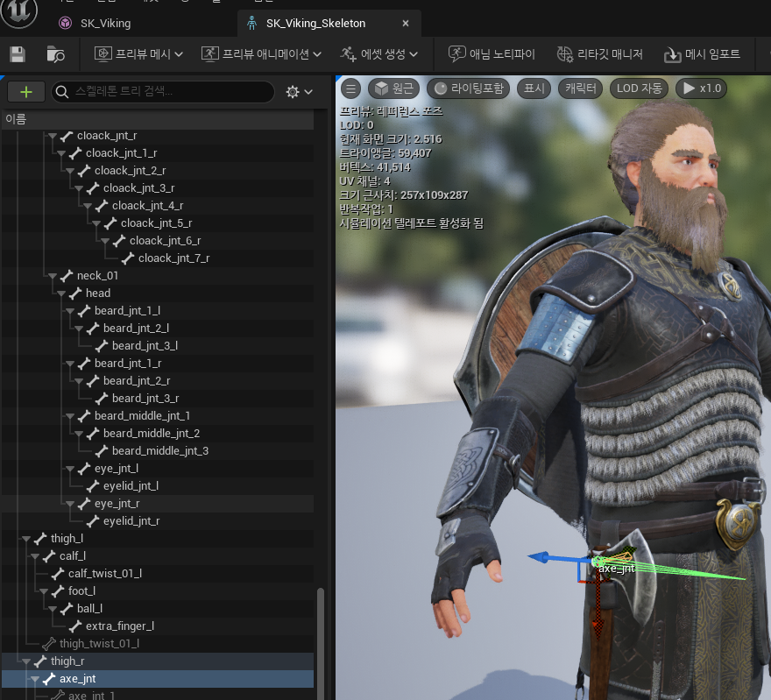Click the 애님 노티파이 toolbar button
Viewport: 771px width, 700px height.
pyautogui.click(x=492, y=54)
